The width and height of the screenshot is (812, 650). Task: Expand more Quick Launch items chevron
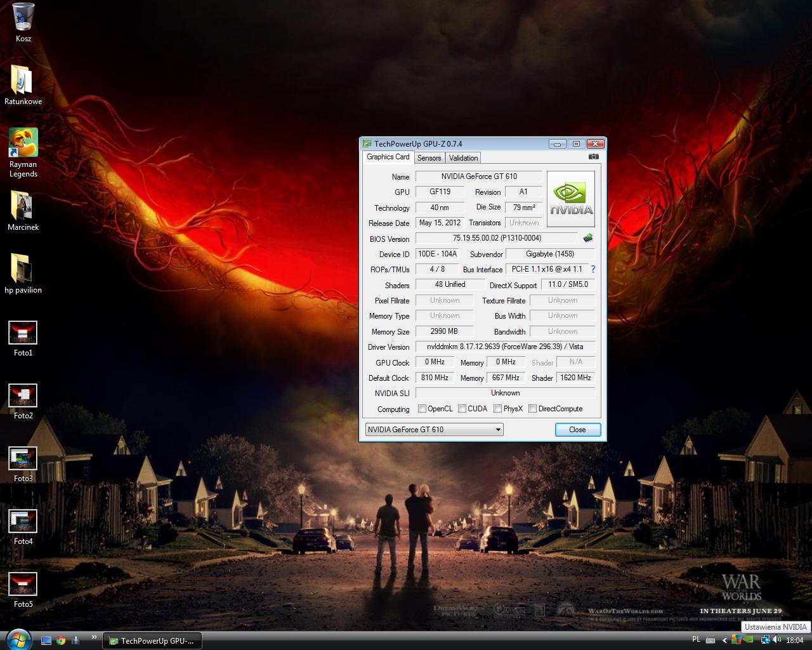(x=95, y=637)
